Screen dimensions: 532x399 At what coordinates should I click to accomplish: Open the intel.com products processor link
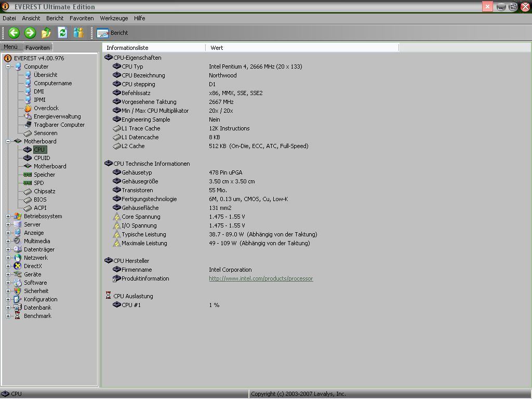click(261, 278)
